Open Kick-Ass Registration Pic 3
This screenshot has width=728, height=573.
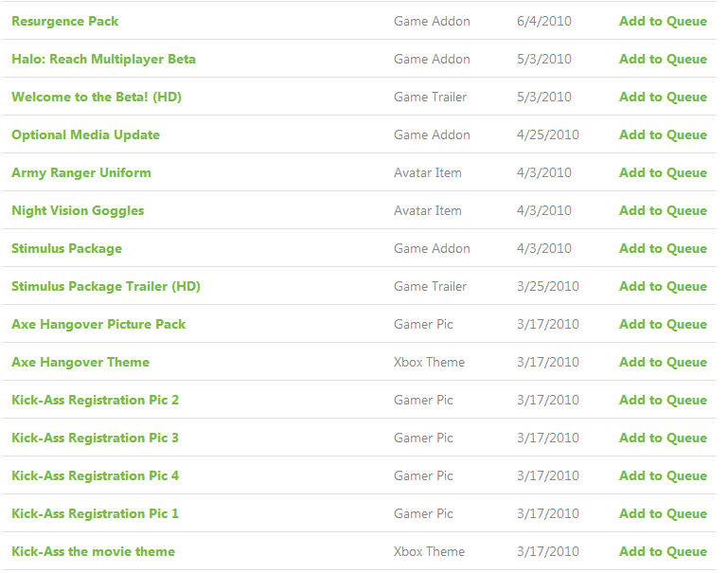pyautogui.click(x=96, y=438)
